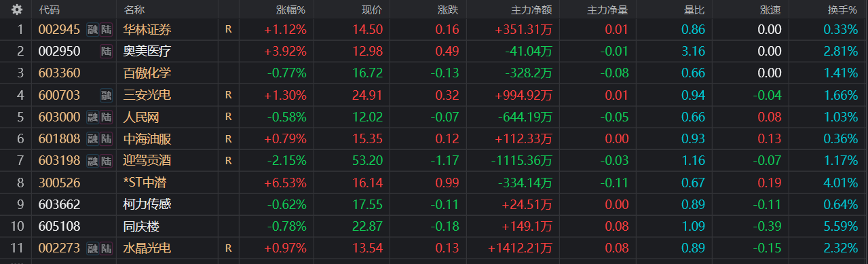Screen dimensions: 868x264
Task: Click the R marker for 水晶光电
Action: (229, 248)
